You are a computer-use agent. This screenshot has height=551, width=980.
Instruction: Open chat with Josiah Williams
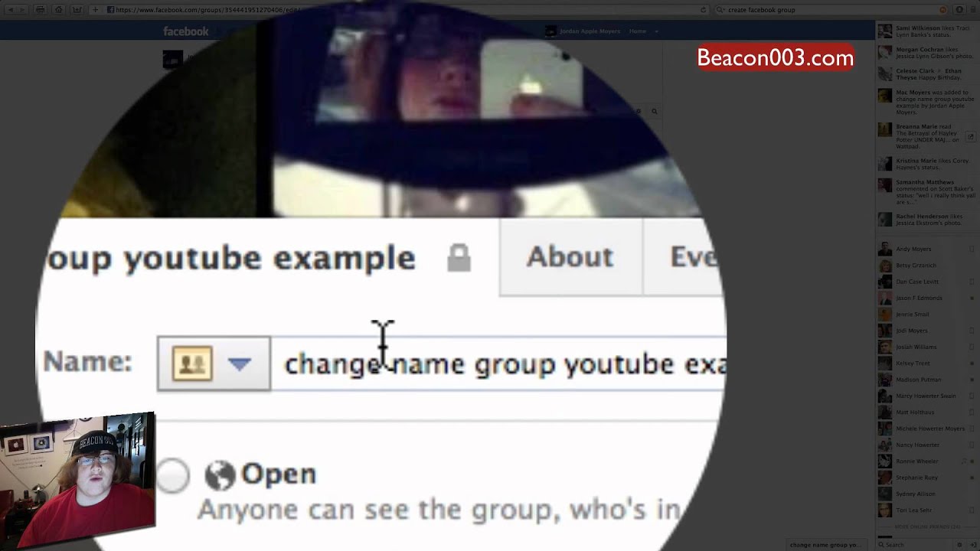[927, 347]
